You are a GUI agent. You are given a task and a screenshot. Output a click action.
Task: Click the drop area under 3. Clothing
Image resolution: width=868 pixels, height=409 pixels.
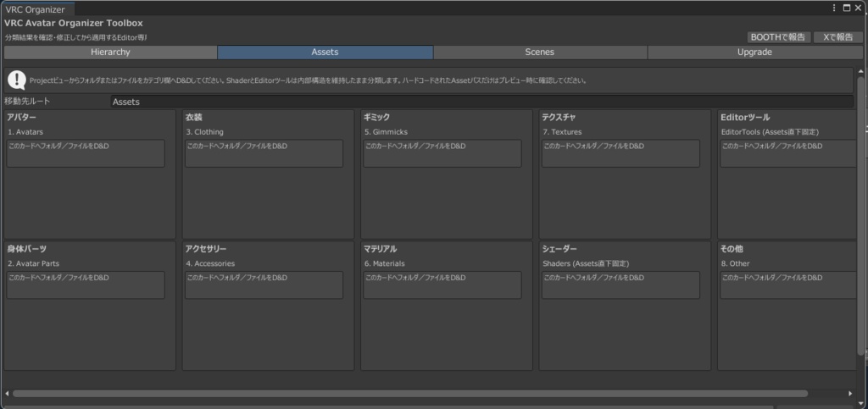coord(264,153)
